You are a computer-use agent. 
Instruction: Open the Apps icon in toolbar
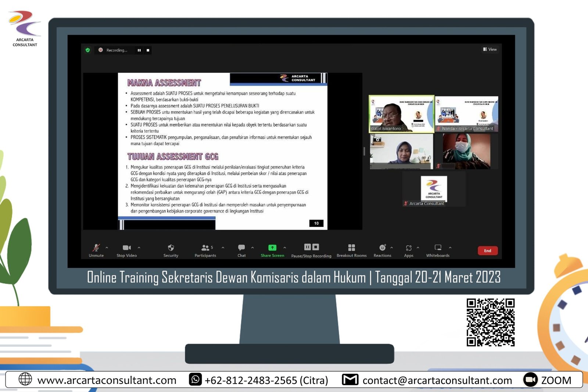tap(409, 248)
